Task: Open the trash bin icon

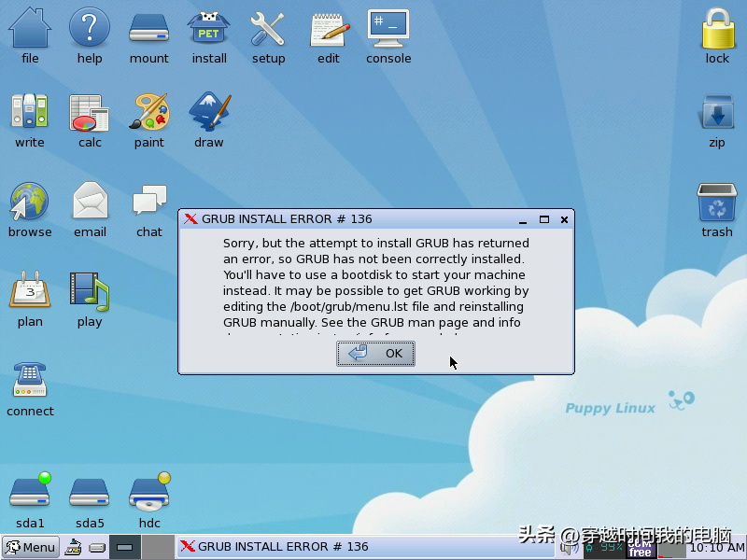Action: 717,202
